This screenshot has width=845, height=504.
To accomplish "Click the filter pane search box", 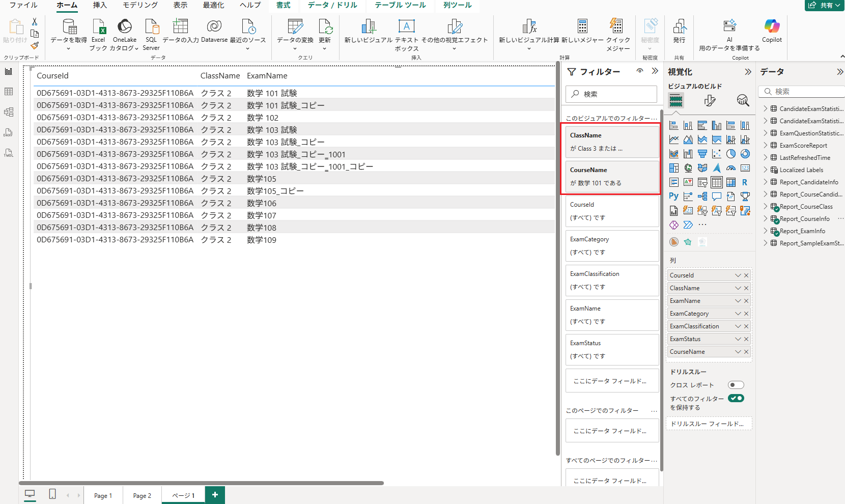I will coord(611,94).
